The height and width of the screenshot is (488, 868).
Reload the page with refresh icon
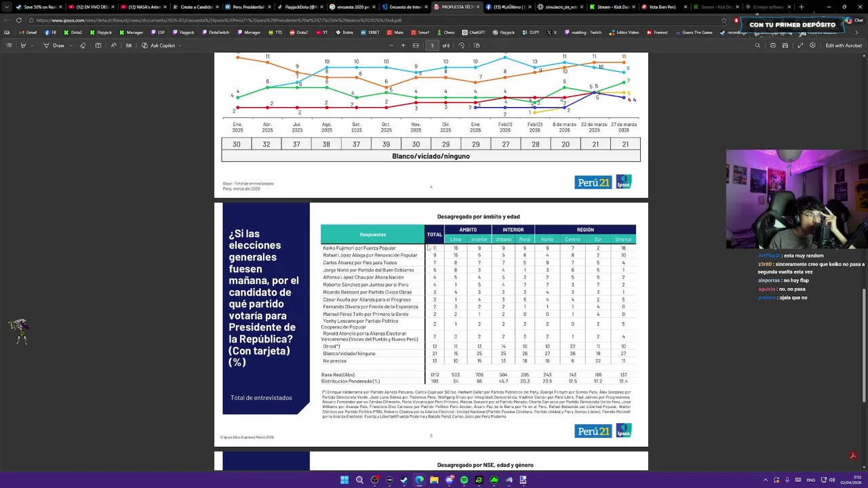tap(19, 20)
